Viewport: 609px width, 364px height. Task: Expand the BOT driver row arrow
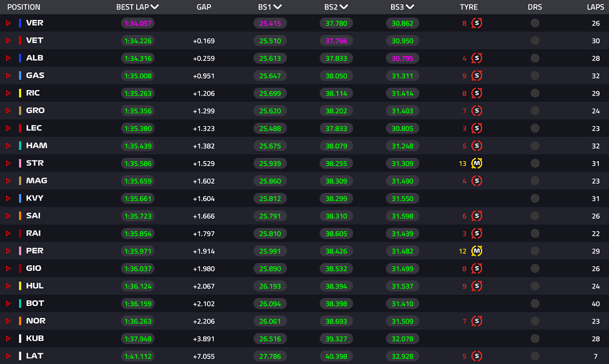[8, 303]
